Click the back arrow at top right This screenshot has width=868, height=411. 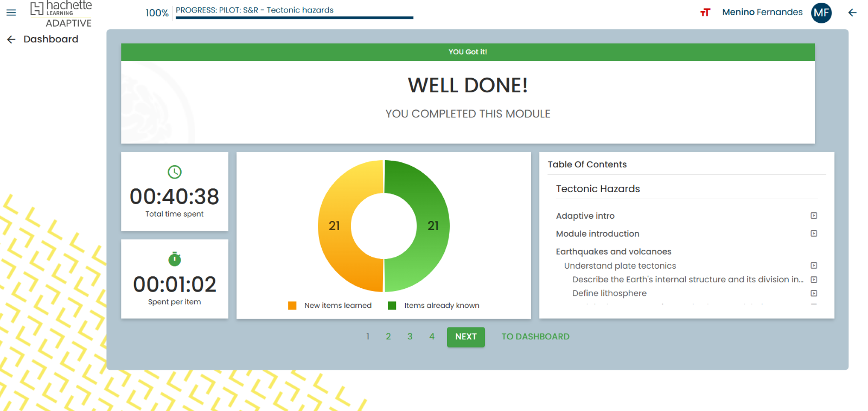pos(852,12)
